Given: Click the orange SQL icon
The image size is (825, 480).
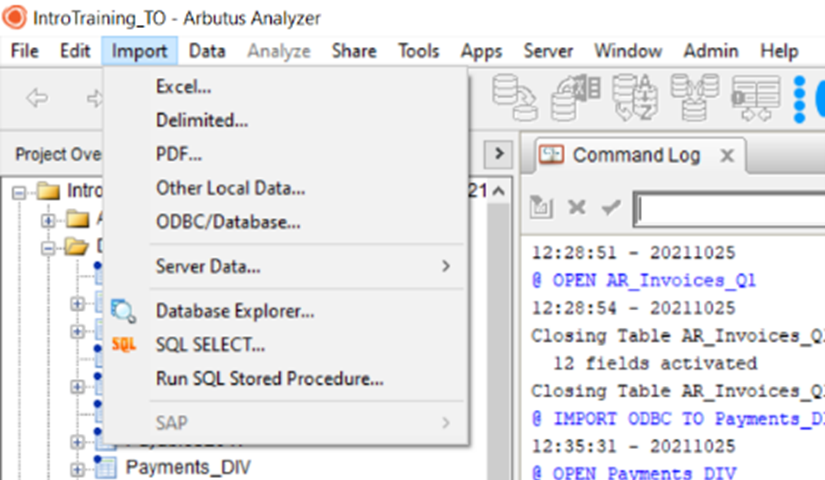Looking at the screenshot, I should tap(124, 345).
